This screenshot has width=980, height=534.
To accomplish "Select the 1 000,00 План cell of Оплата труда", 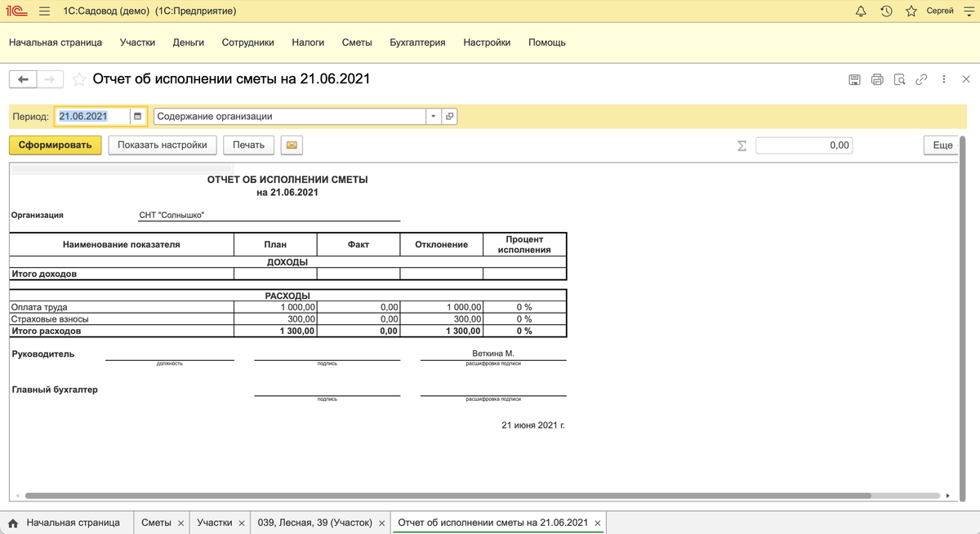I will point(275,307).
